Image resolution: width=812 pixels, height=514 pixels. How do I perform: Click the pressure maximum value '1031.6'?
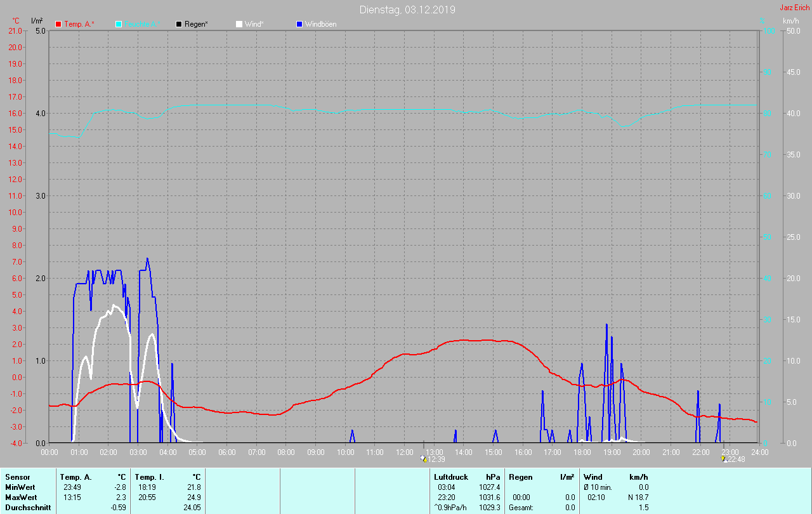pyautogui.click(x=489, y=498)
